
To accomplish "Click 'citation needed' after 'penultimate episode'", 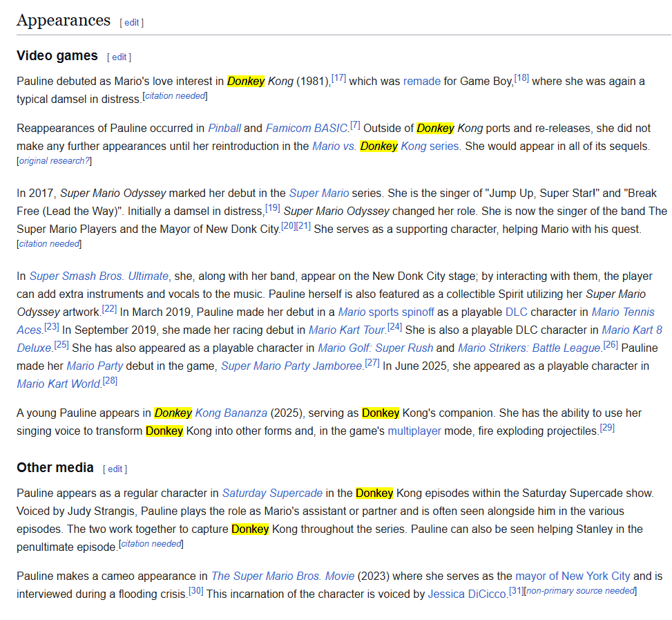I will point(151,544).
